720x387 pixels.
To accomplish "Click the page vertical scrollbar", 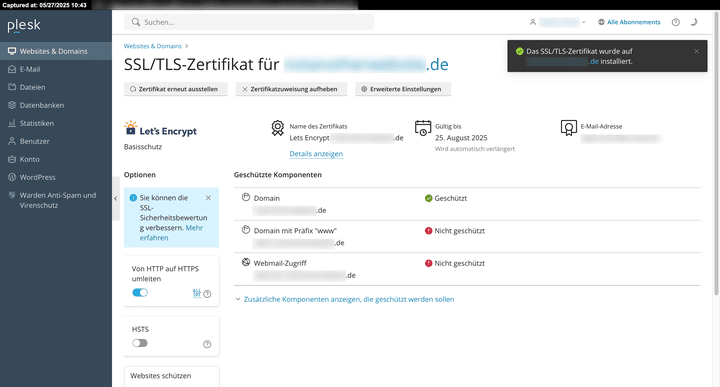I will [716, 153].
